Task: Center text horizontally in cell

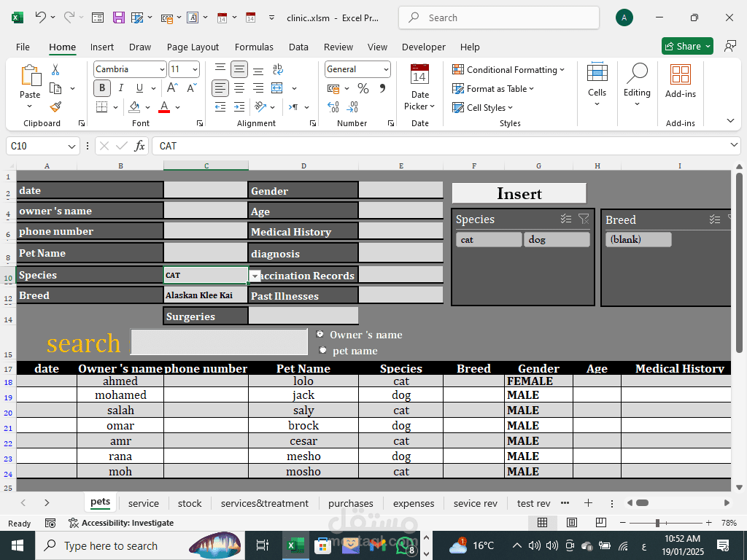Action: tap(239, 88)
